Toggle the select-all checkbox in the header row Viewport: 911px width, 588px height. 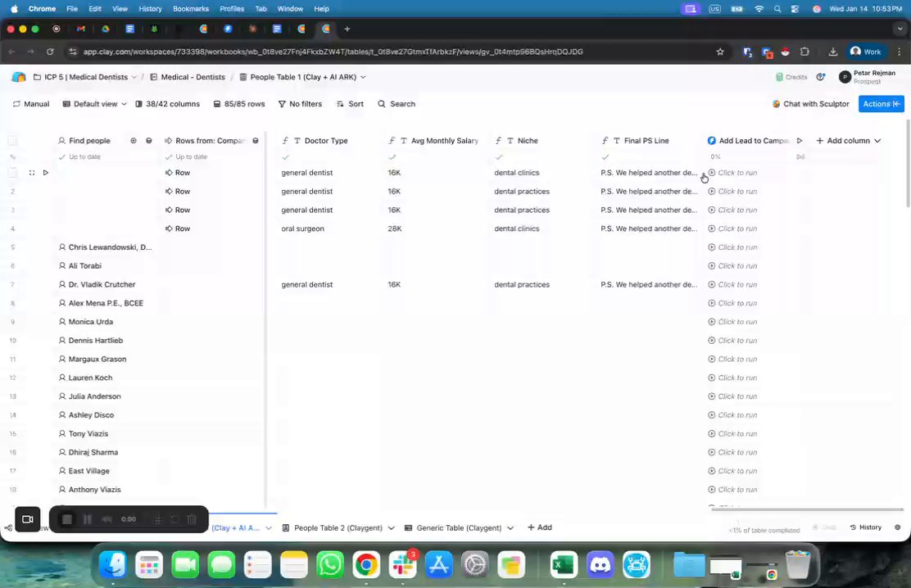(x=13, y=141)
